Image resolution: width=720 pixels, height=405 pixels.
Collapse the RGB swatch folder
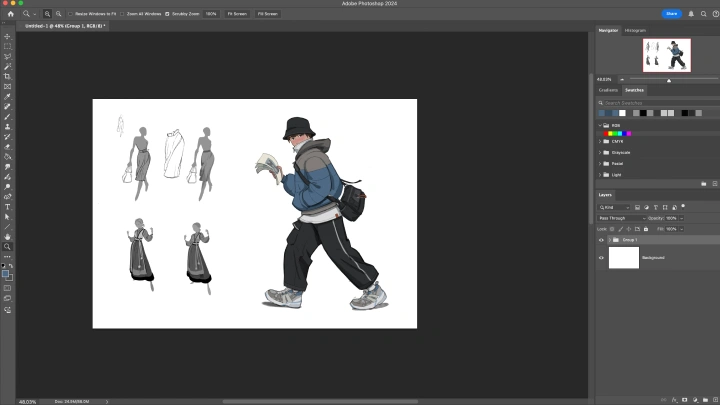[600, 125]
